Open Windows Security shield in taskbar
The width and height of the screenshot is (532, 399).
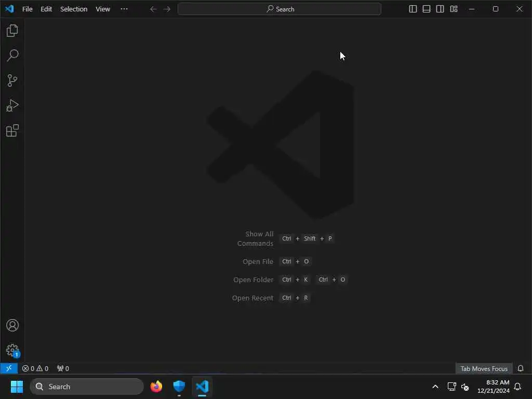point(179,387)
